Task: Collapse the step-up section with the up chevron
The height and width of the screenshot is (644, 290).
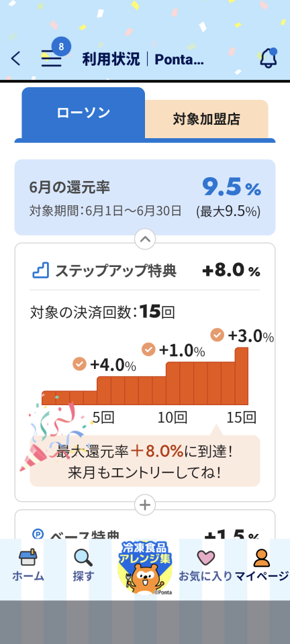Action: pos(145,239)
